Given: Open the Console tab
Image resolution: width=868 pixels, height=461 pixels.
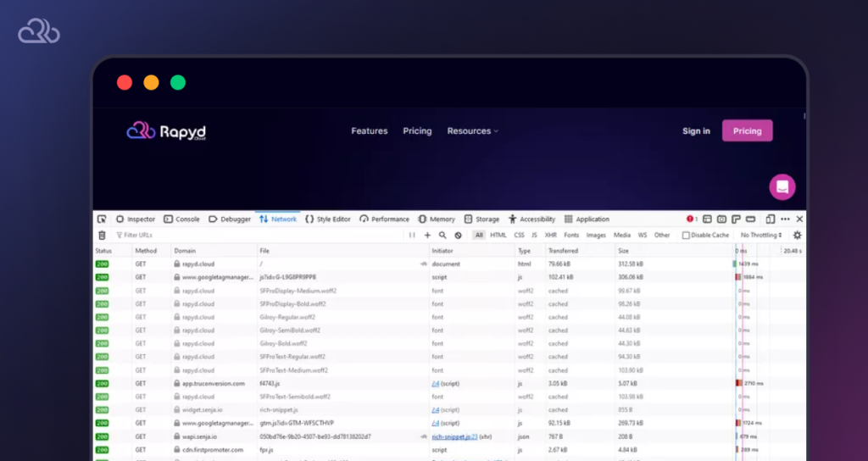Looking at the screenshot, I should tap(181, 219).
